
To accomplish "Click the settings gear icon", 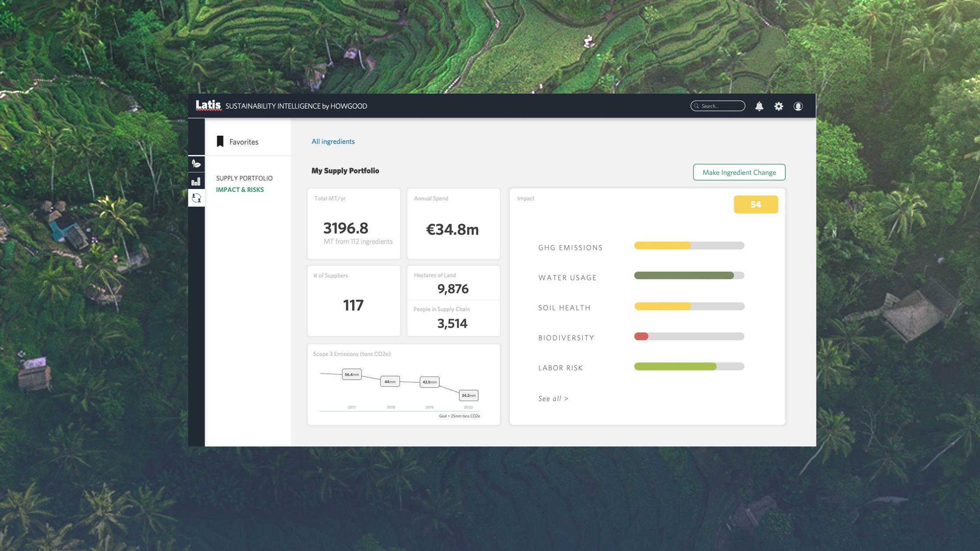I will click(x=779, y=106).
